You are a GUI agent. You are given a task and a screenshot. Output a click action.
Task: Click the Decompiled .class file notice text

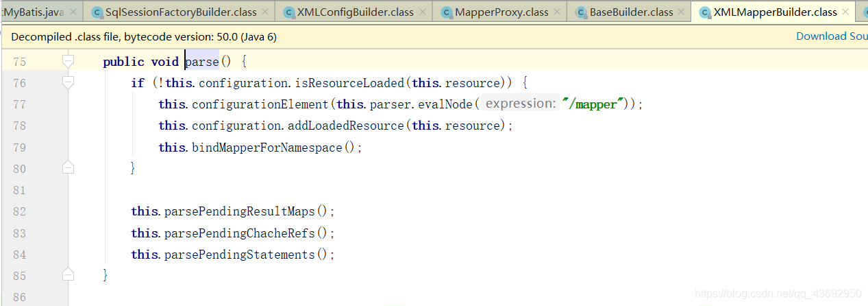[144, 37]
